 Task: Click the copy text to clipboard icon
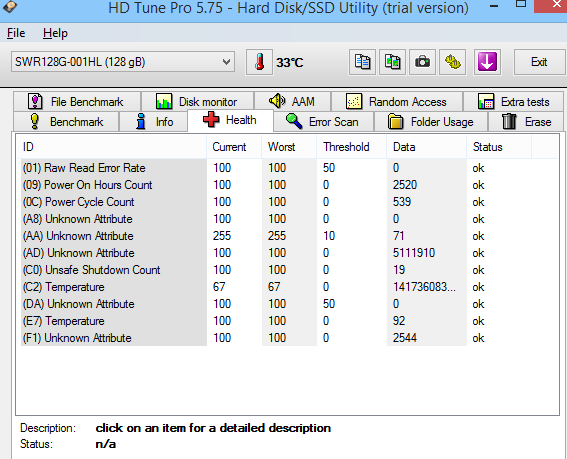pyautogui.click(x=362, y=62)
